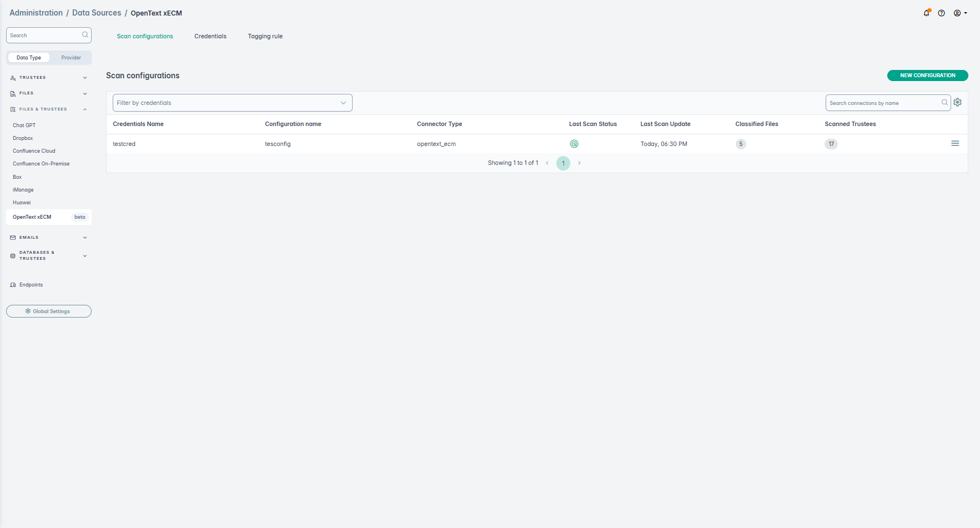Open Endpoints from the sidebar
The width and height of the screenshot is (980, 528).
click(31, 285)
